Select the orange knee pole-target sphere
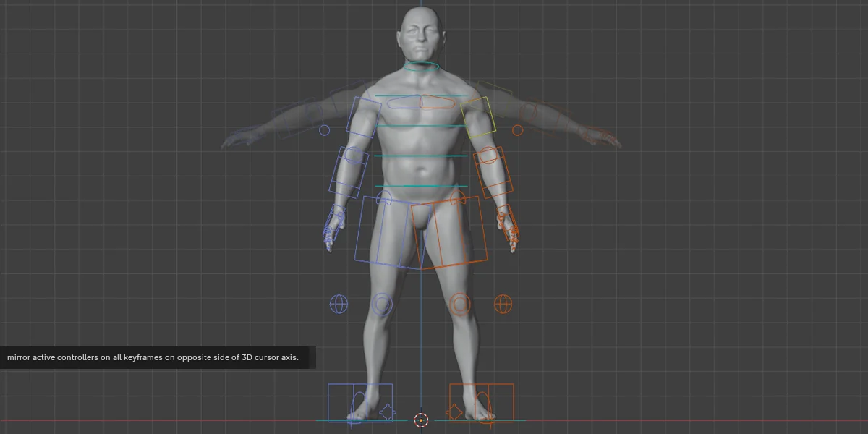This screenshot has width=868, height=434. [503, 302]
